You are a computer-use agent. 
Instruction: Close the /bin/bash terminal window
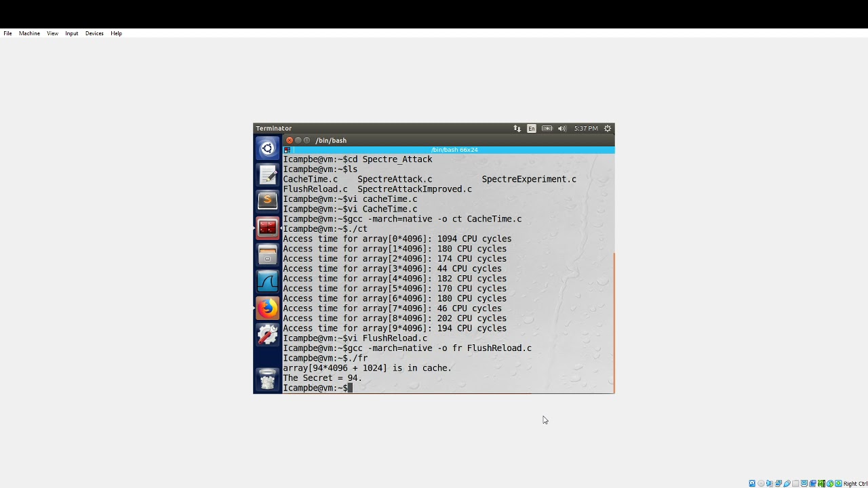pyautogui.click(x=290, y=140)
